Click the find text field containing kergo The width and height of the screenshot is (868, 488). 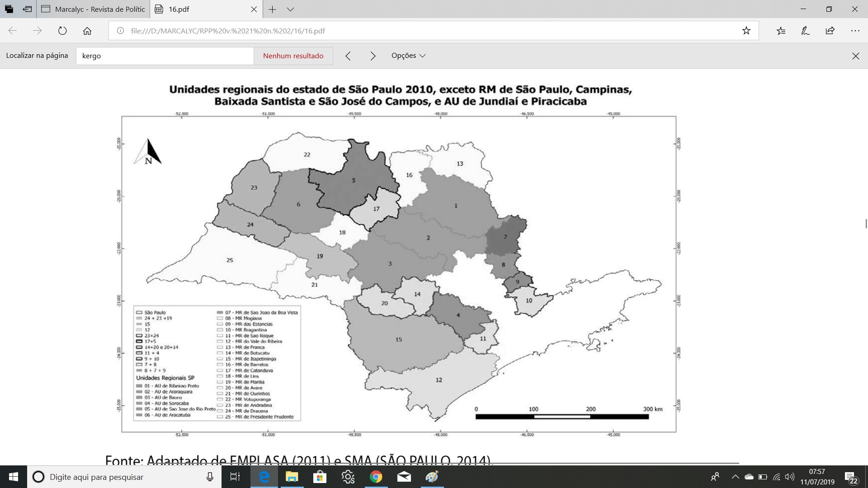tap(165, 56)
